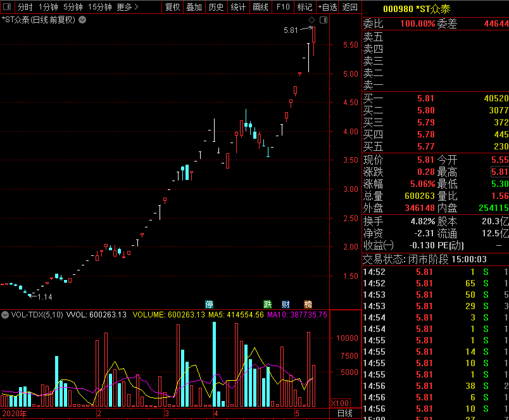
Task: Click the orange 榜 event marker
Action: [308, 304]
